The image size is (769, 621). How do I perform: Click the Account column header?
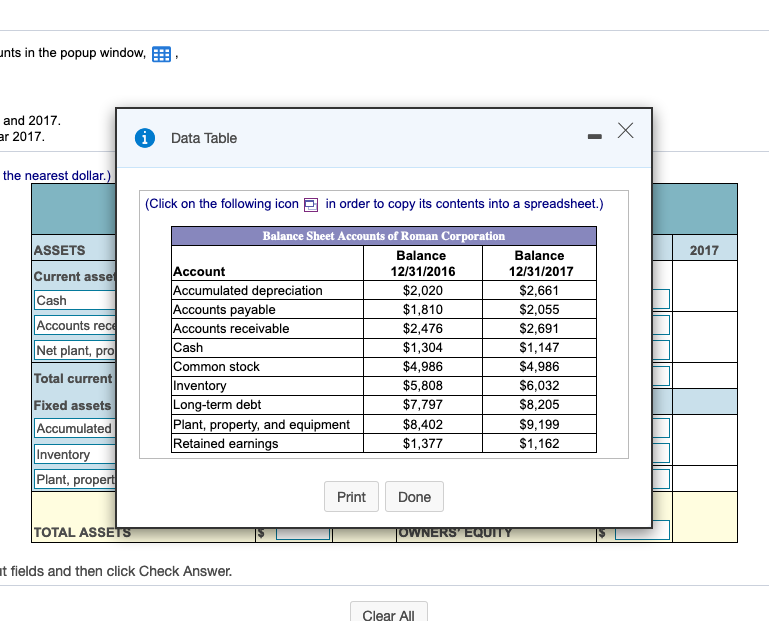click(199, 271)
